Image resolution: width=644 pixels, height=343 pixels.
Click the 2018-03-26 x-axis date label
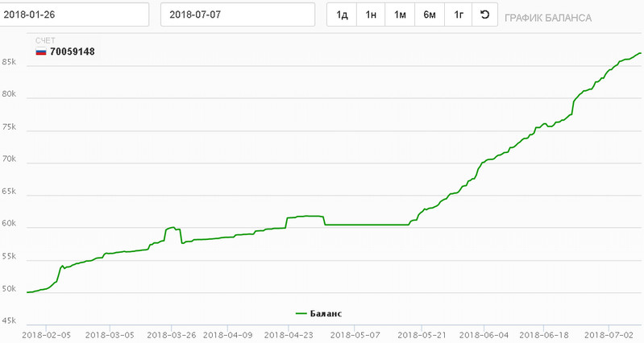(x=171, y=335)
